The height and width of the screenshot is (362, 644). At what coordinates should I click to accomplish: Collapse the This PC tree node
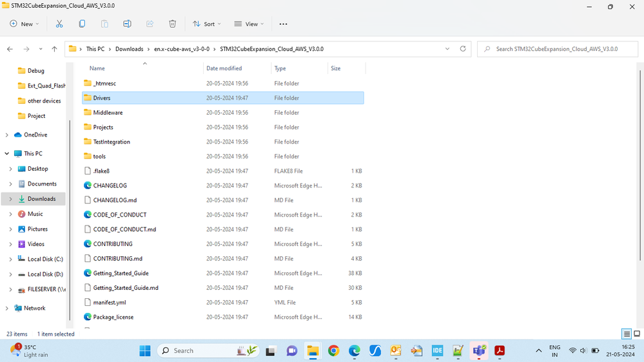coord(6,153)
